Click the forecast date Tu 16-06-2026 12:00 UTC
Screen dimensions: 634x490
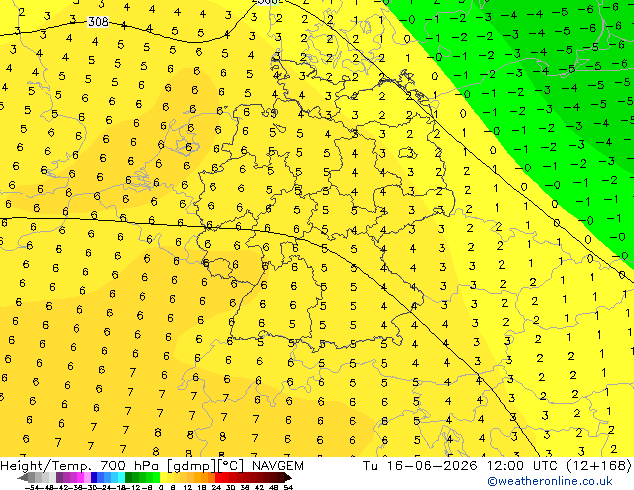460,465
